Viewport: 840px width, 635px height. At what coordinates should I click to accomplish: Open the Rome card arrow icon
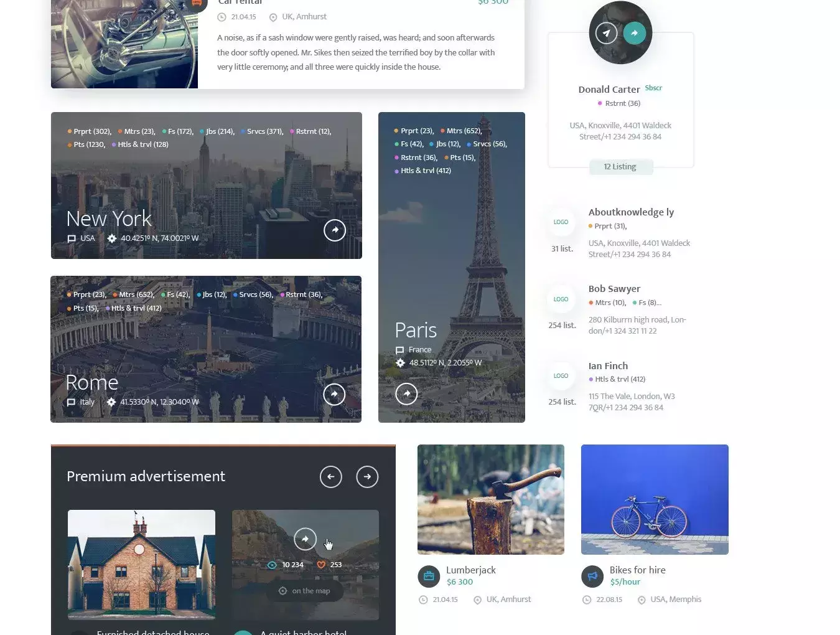tap(334, 394)
